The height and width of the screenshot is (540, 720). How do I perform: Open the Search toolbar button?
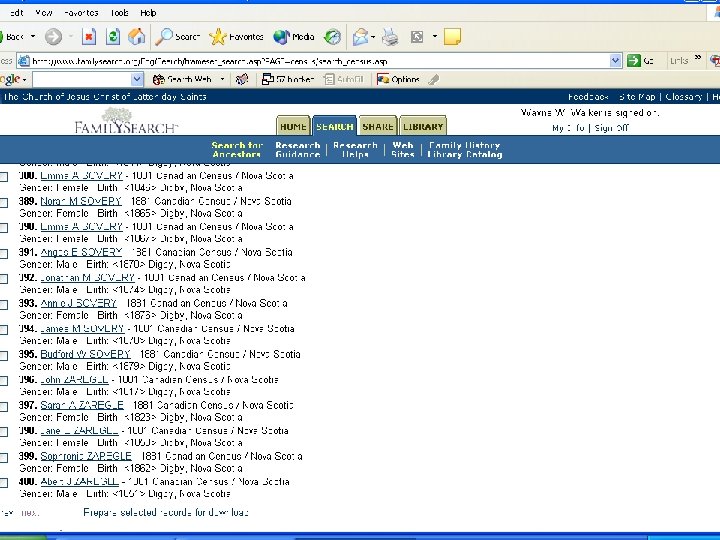177,37
